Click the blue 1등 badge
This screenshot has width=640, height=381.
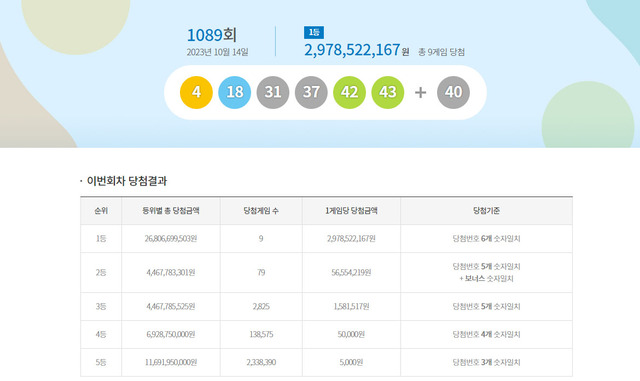[x=314, y=32]
